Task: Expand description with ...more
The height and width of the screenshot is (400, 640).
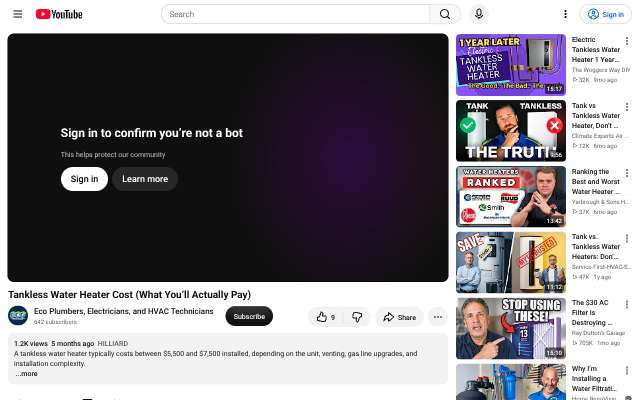Action: coord(27,374)
